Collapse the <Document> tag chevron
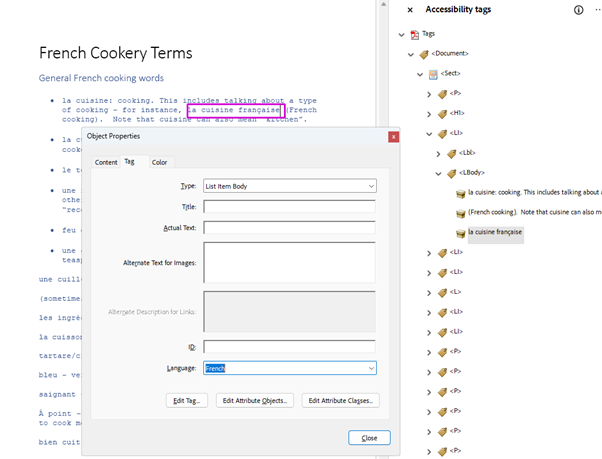Screen dimensions: 602x459 tap(411, 54)
